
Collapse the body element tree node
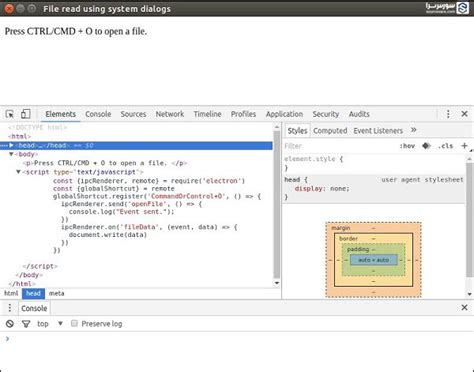[x=11, y=154]
